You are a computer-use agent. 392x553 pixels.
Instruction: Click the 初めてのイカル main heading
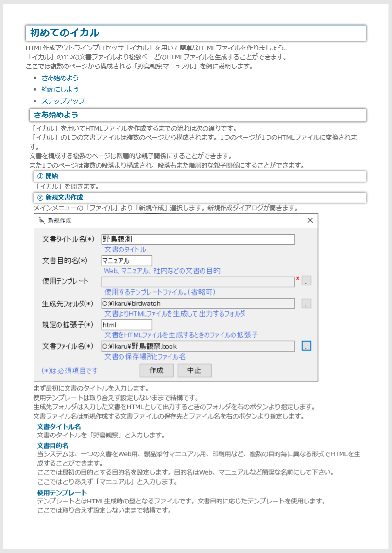(x=65, y=33)
